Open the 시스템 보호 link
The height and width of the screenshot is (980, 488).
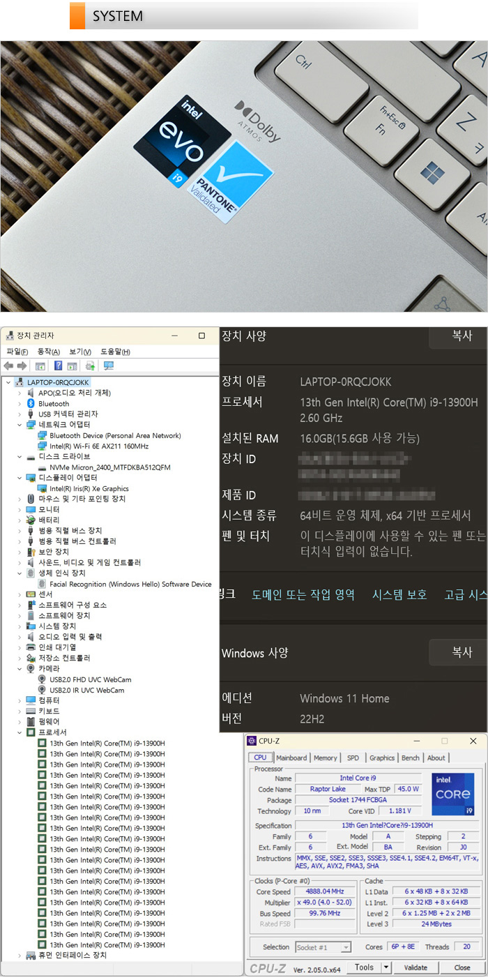point(399,594)
